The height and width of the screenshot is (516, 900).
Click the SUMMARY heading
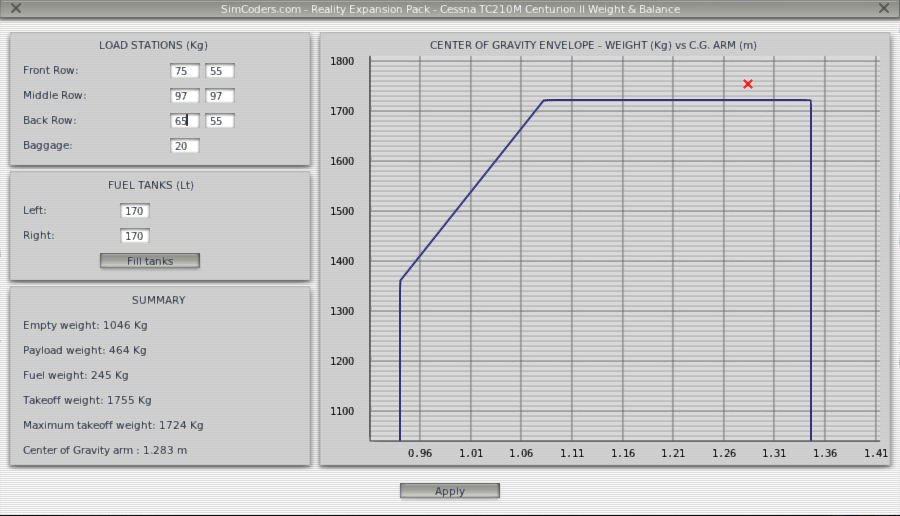click(158, 300)
